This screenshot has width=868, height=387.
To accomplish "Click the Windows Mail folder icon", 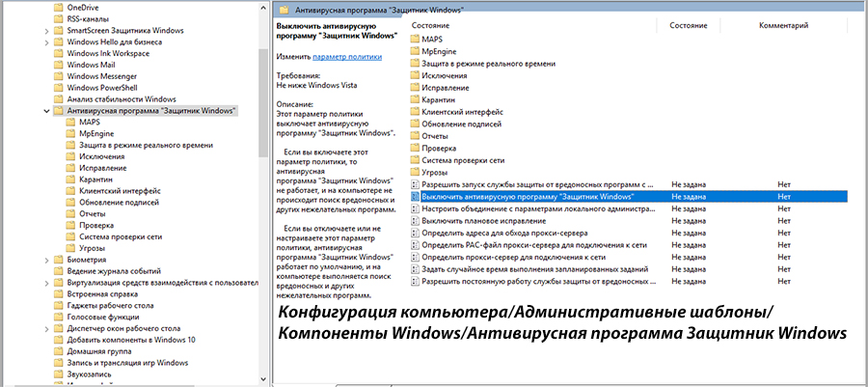I will click(59, 65).
